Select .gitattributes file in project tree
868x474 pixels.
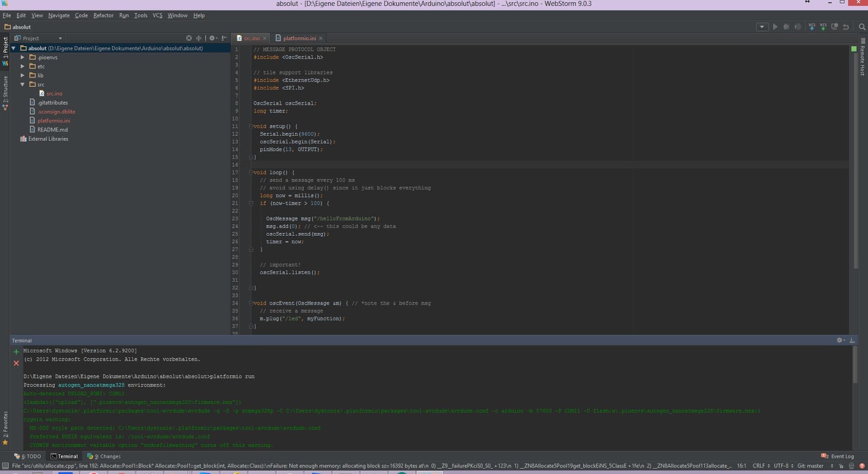coord(49,103)
